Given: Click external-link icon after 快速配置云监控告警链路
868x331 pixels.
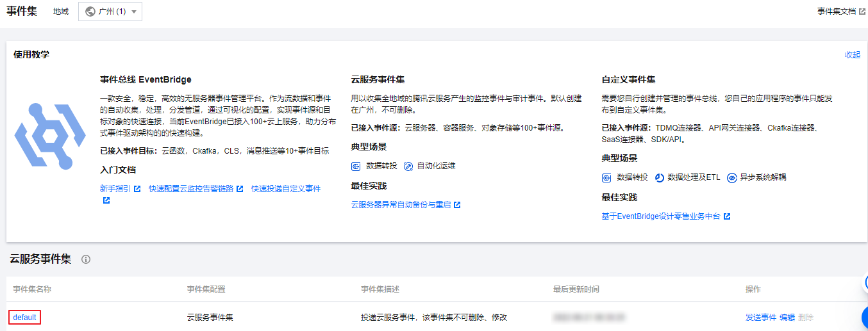Looking at the screenshot, I should tap(240, 189).
